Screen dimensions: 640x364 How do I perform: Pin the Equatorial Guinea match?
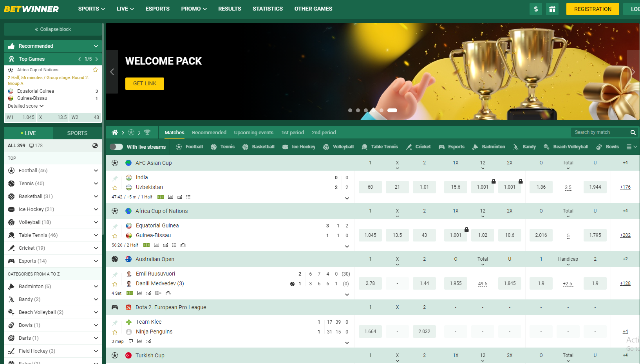(x=115, y=226)
